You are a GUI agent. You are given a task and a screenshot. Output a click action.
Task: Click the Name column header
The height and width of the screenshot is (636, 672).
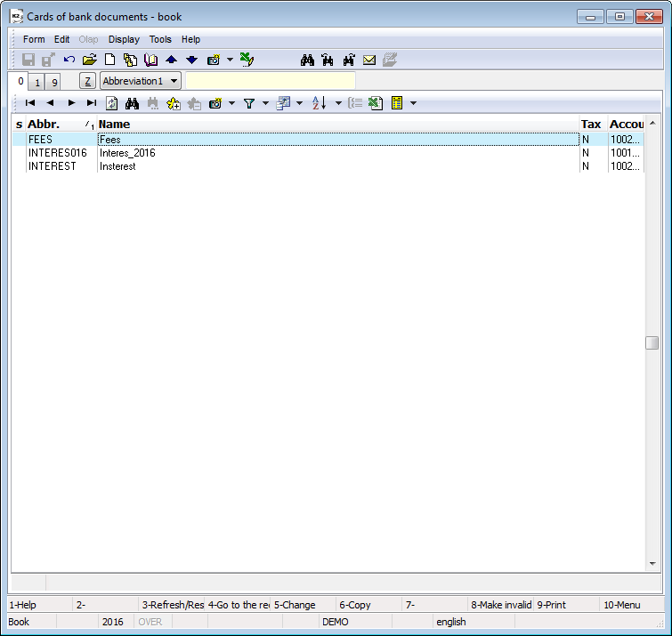pyautogui.click(x=338, y=125)
